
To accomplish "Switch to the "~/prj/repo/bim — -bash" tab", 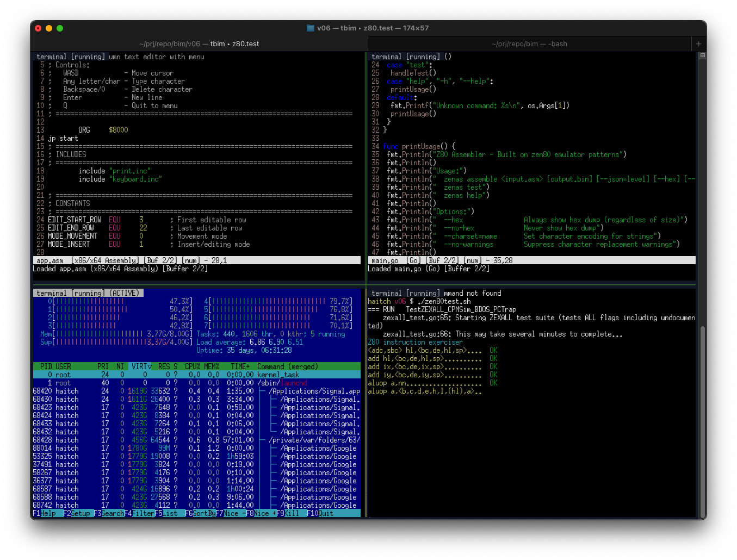I will [x=529, y=44].
